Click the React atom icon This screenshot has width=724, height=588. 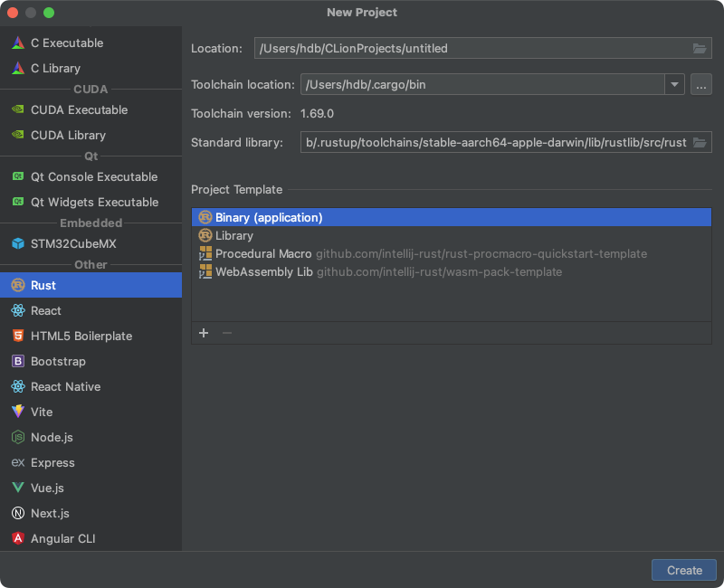[18, 310]
